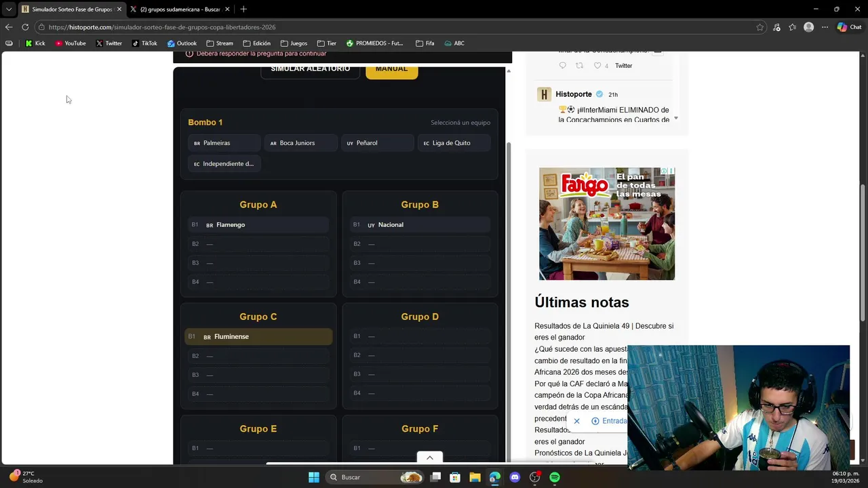Click empty B1 slot in Grupo D

tap(420, 336)
